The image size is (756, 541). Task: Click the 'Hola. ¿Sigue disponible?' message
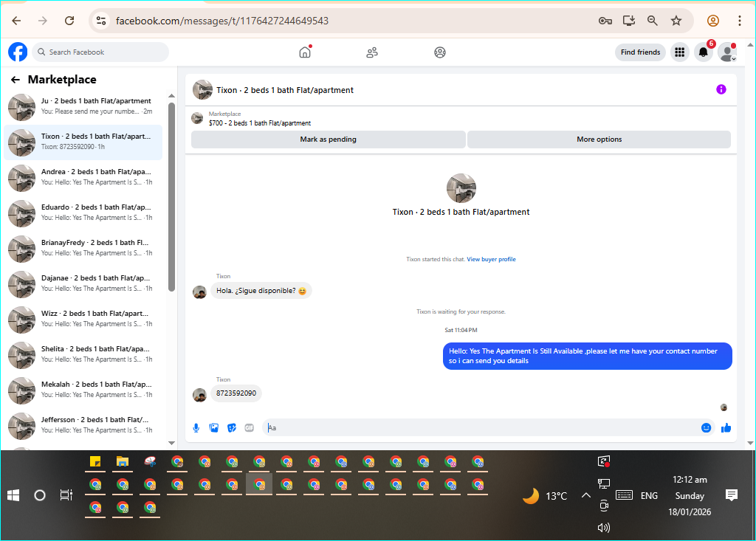261,291
